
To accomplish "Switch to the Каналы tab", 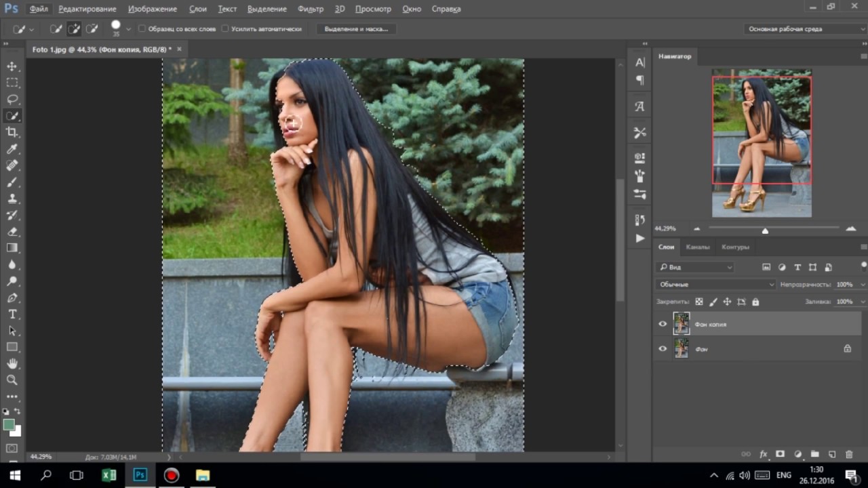I will point(697,247).
